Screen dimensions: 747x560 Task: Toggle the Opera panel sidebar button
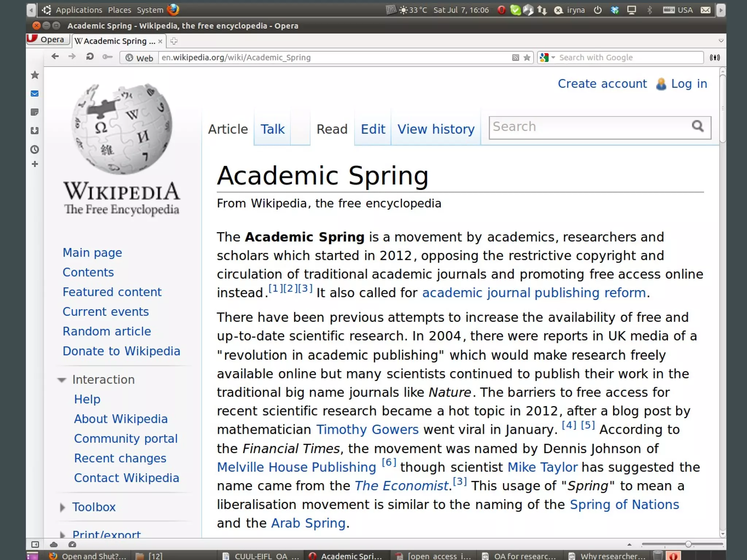[x=35, y=544]
